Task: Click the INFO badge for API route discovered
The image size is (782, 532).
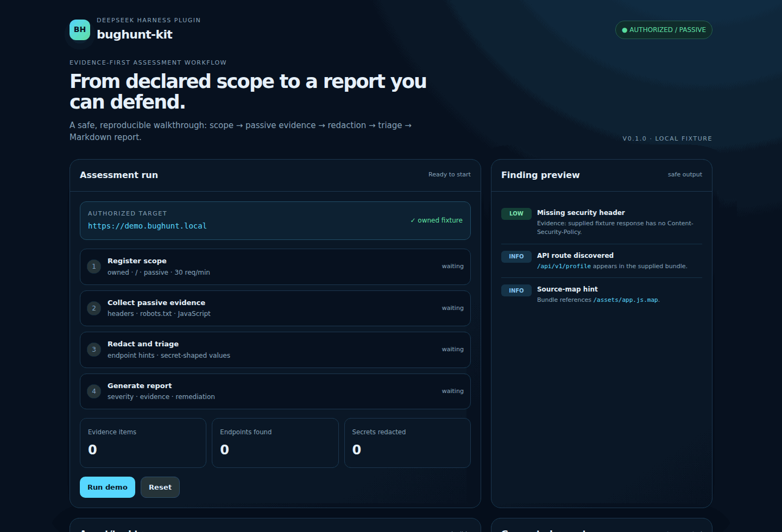Action: pyautogui.click(x=516, y=256)
